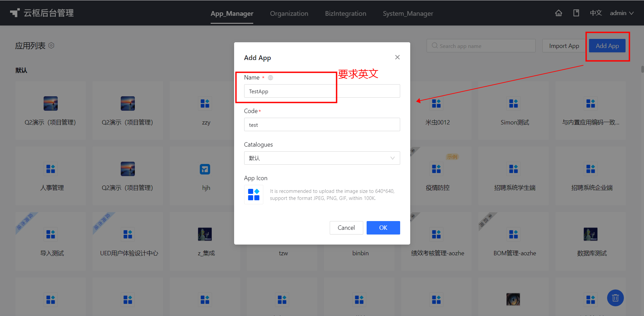Click the 云枢 logo icon
The width and height of the screenshot is (644, 316).
15,13
